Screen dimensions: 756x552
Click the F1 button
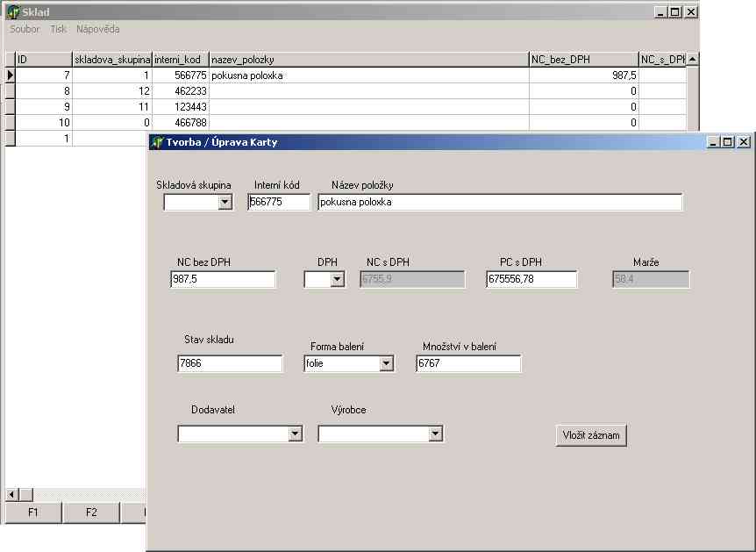click(x=32, y=513)
